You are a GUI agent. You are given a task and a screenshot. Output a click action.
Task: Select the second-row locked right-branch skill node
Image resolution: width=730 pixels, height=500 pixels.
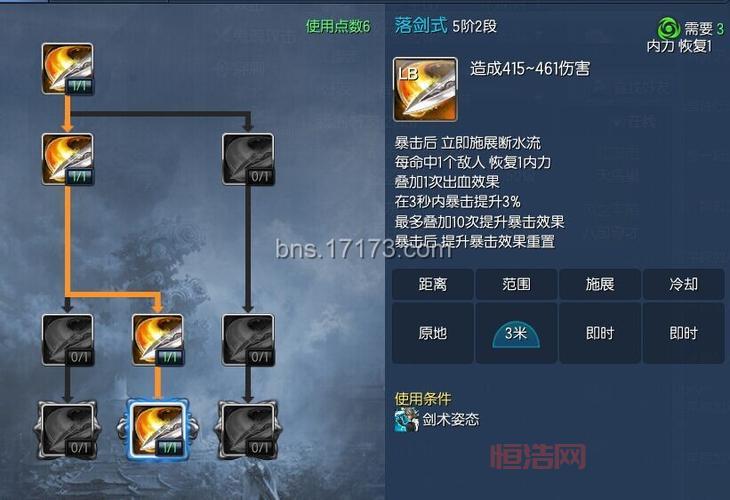point(248,159)
